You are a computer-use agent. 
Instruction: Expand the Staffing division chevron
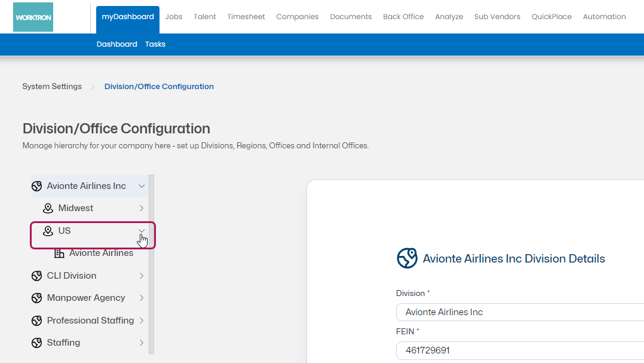point(141,343)
